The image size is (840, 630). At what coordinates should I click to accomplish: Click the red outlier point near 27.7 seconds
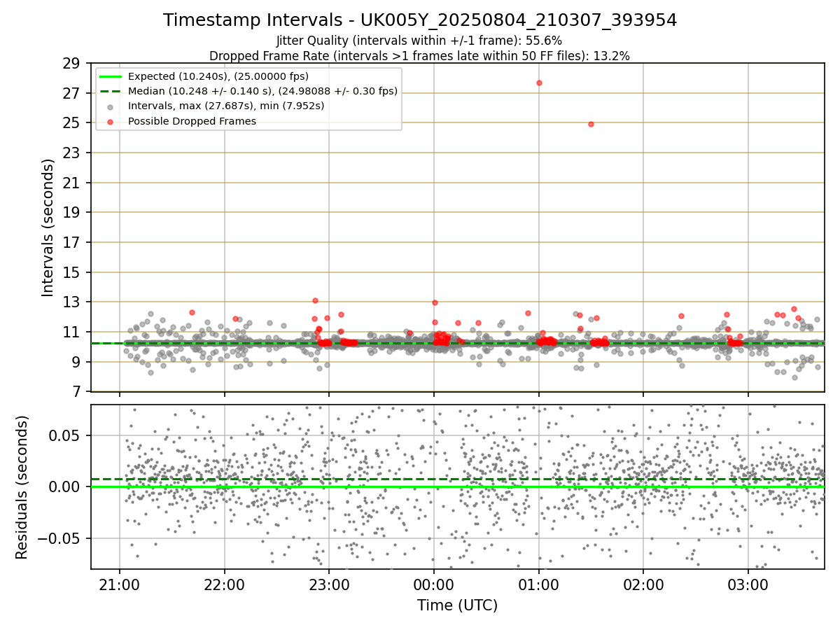539,83
